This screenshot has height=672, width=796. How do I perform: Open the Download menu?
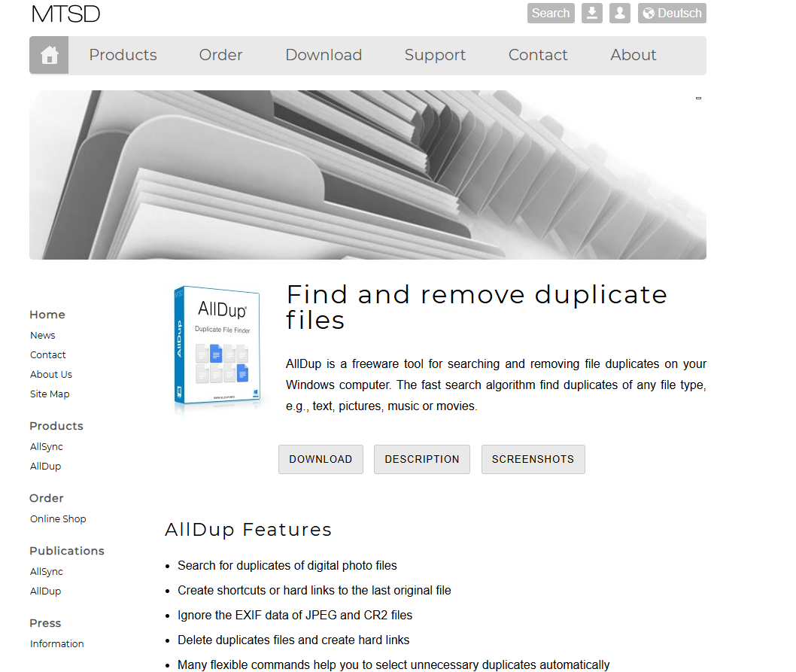click(324, 55)
